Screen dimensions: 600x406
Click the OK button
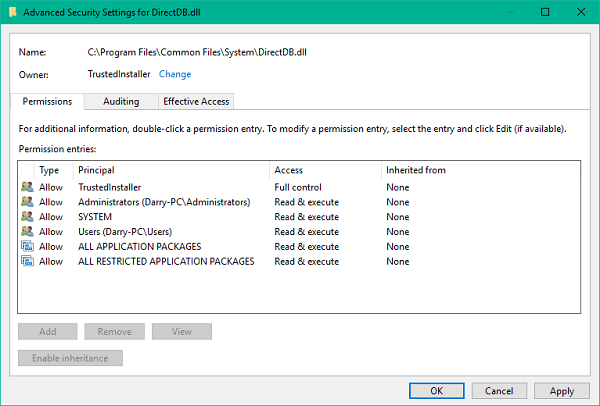437,391
